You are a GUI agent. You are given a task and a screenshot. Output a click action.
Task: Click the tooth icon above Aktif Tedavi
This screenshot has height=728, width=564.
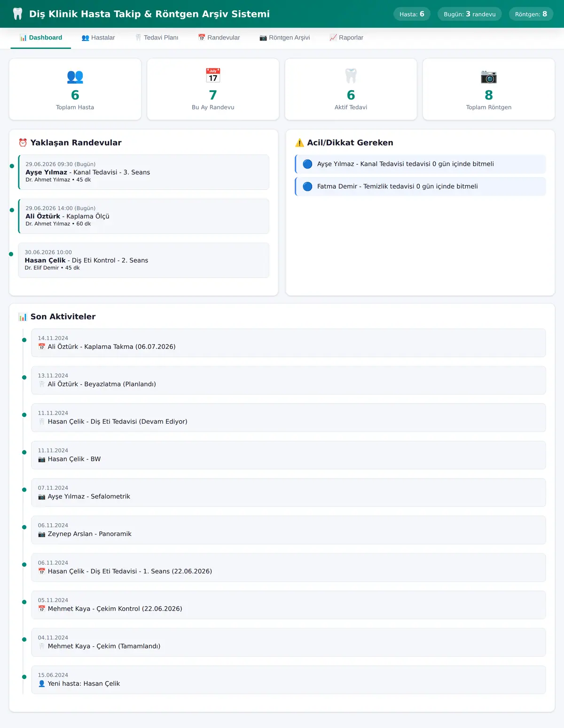tap(351, 76)
